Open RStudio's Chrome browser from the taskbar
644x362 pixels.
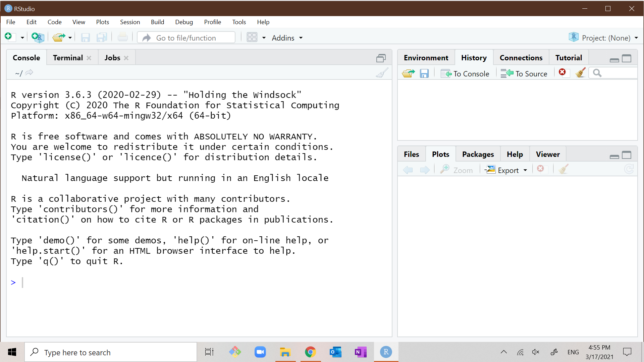tap(310, 352)
